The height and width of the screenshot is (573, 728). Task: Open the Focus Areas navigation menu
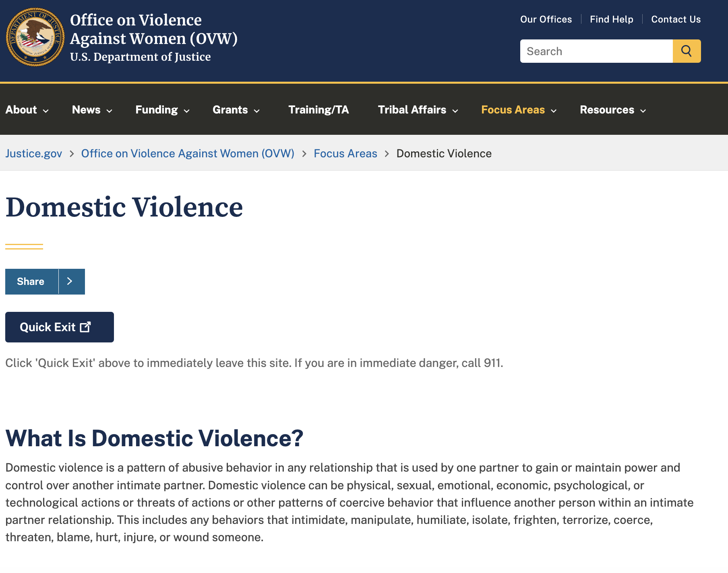519,110
